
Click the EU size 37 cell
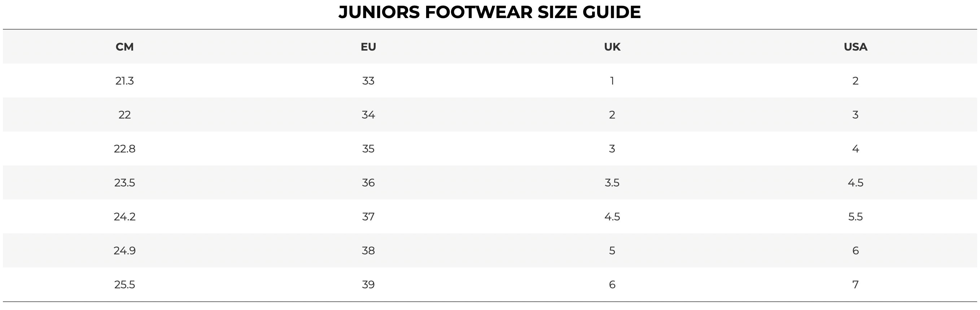click(x=368, y=217)
